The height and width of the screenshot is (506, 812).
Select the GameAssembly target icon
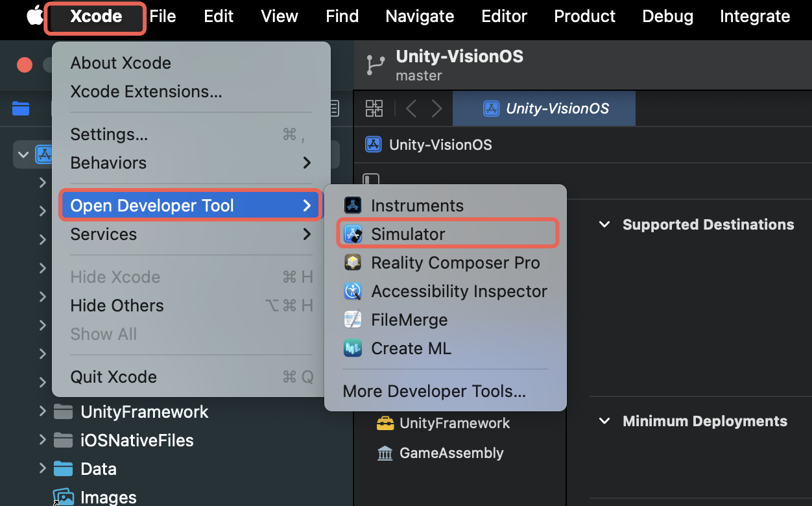pyautogui.click(x=385, y=453)
